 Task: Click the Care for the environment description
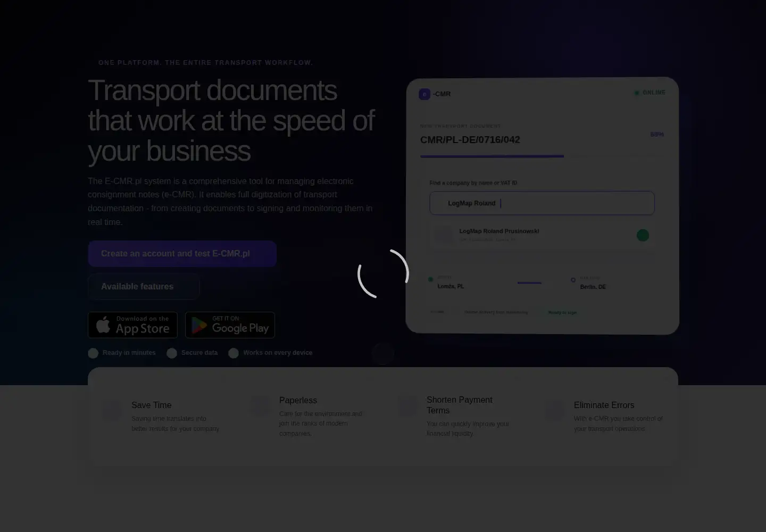coord(321,423)
